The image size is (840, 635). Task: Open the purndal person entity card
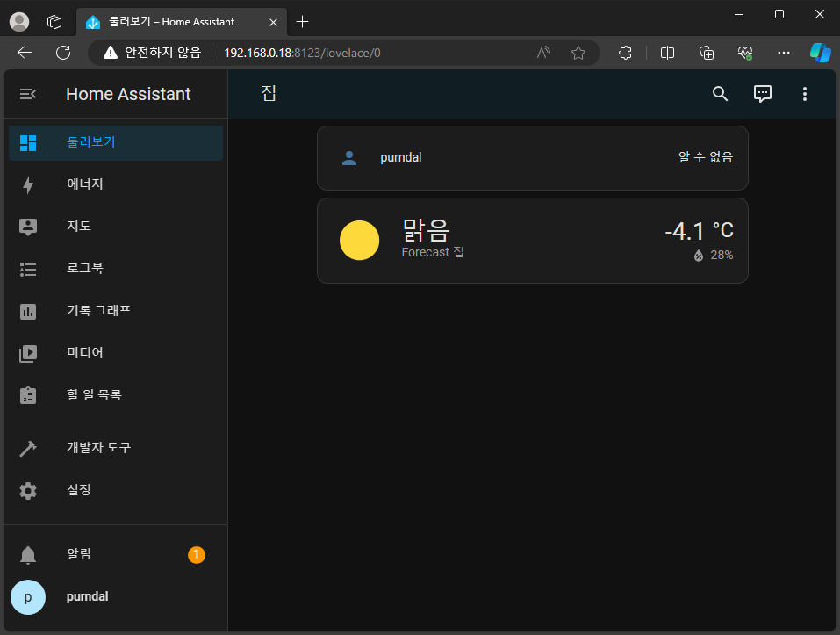click(x=533, y=158)
